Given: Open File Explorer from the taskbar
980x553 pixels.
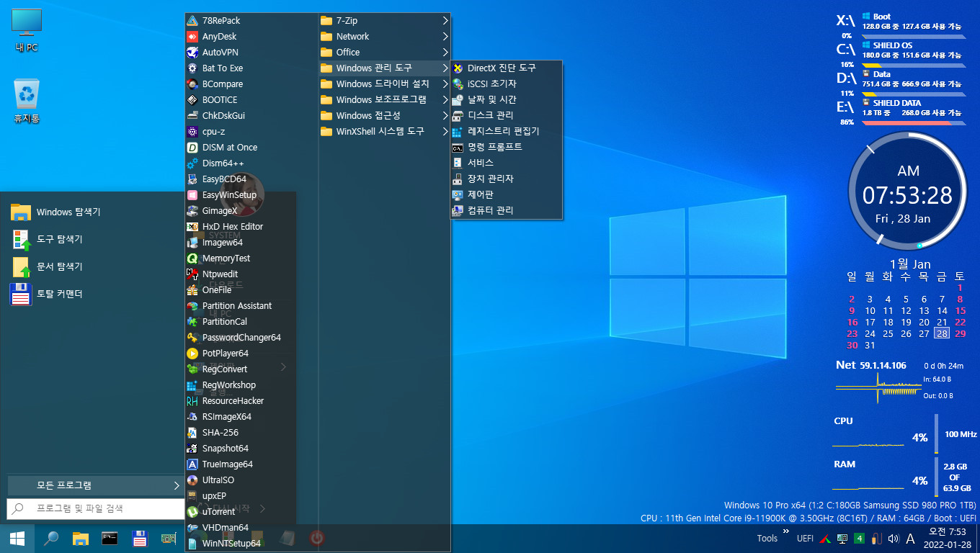Looking at the screenshot, I should 81,538.
